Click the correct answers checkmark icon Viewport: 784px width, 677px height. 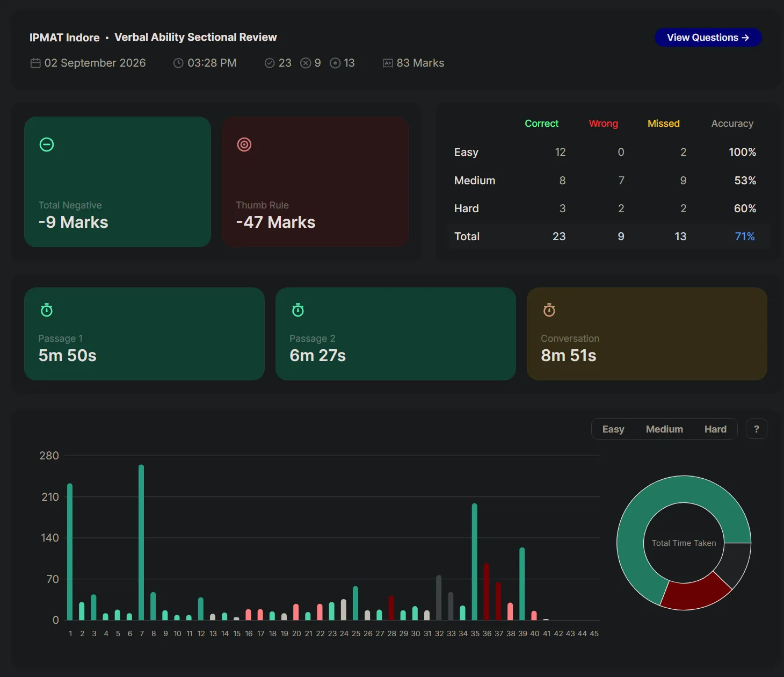270,63
